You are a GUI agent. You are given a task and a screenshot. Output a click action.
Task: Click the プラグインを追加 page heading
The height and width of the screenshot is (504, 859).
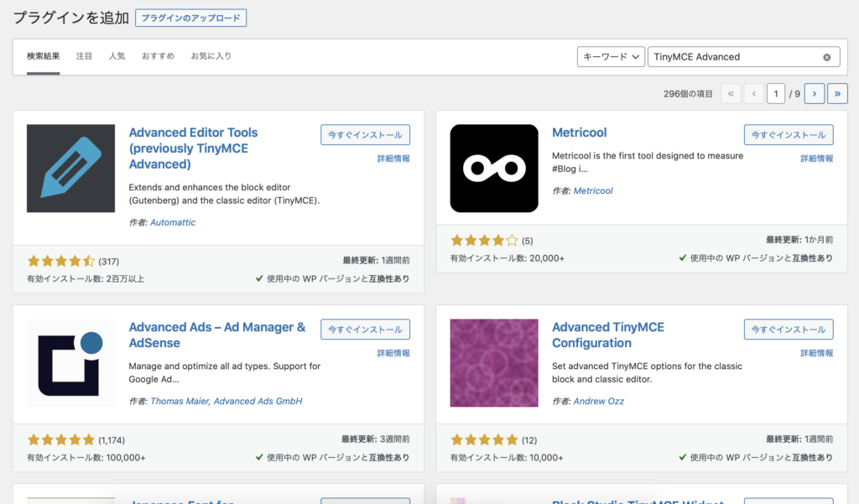(x=70, y=18)
